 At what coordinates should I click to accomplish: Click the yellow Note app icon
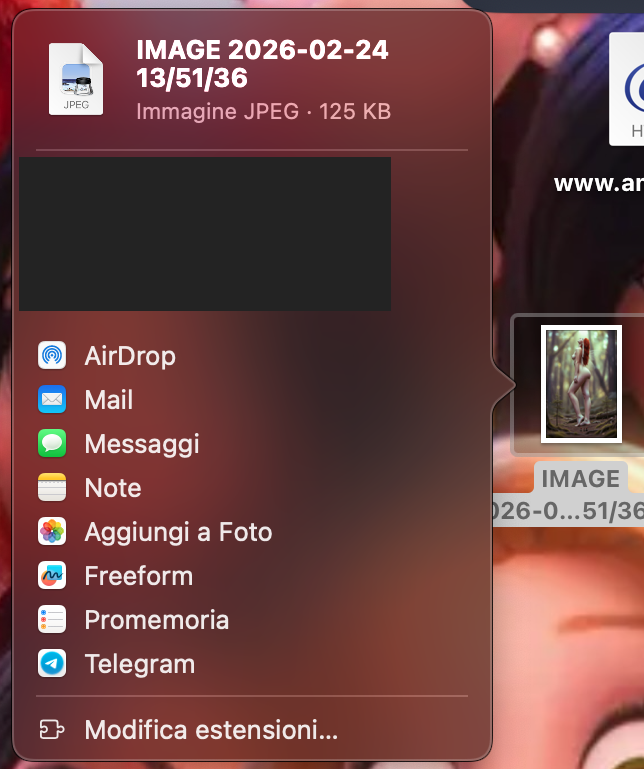tap(52, 487)
